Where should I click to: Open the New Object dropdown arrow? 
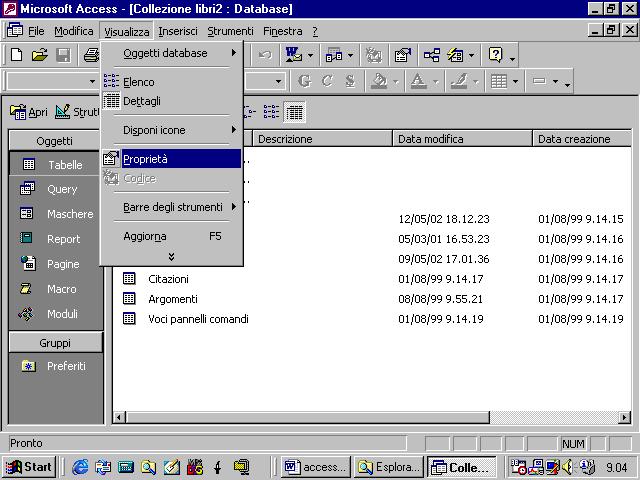471,55
